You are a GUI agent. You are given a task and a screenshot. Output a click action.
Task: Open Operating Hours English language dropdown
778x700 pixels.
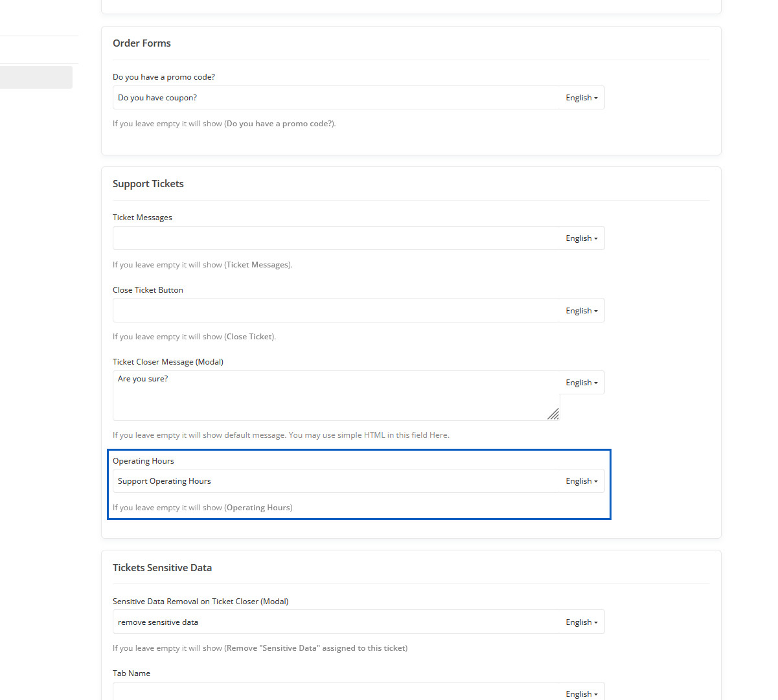click(581, 481)
